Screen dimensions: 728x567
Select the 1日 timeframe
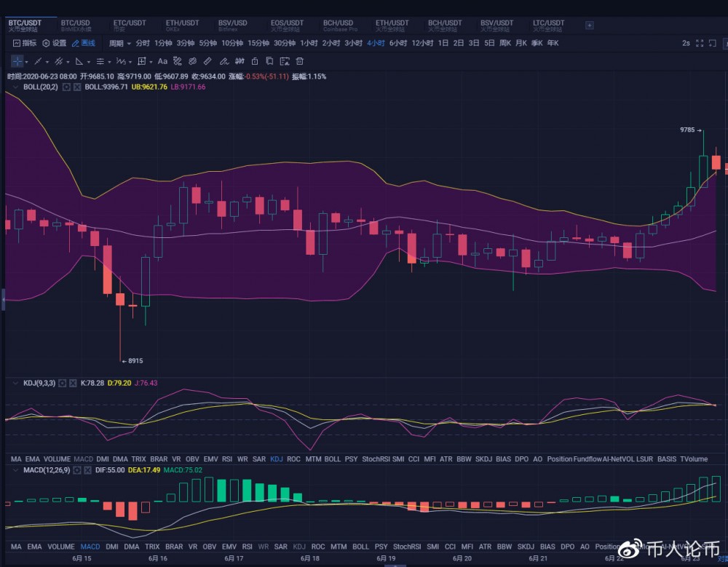tap(443, 43)
